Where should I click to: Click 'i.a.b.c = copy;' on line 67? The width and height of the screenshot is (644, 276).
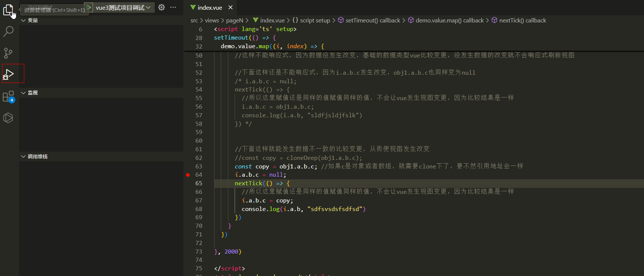(x=267, y=201)
